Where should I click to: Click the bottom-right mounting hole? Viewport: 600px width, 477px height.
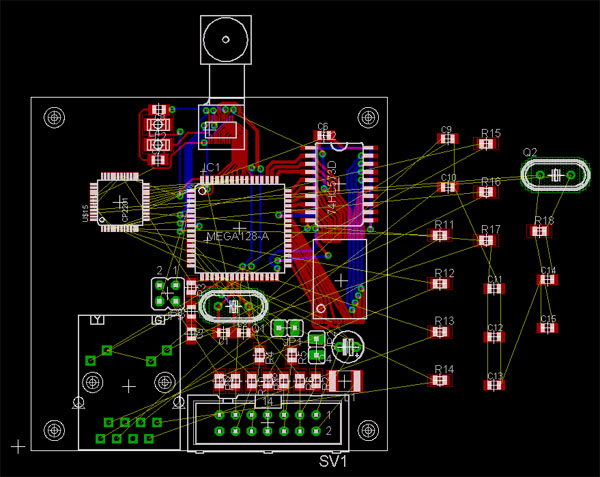point(368,430)
